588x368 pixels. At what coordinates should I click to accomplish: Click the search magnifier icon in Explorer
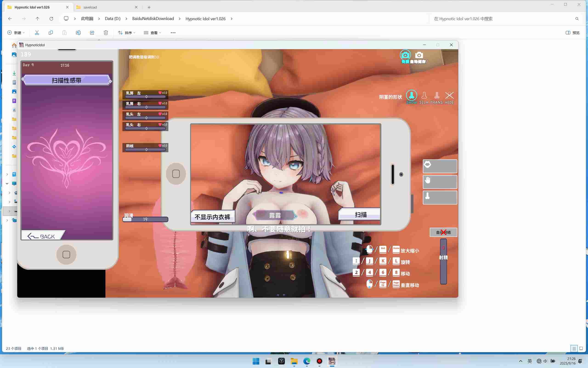577,19
